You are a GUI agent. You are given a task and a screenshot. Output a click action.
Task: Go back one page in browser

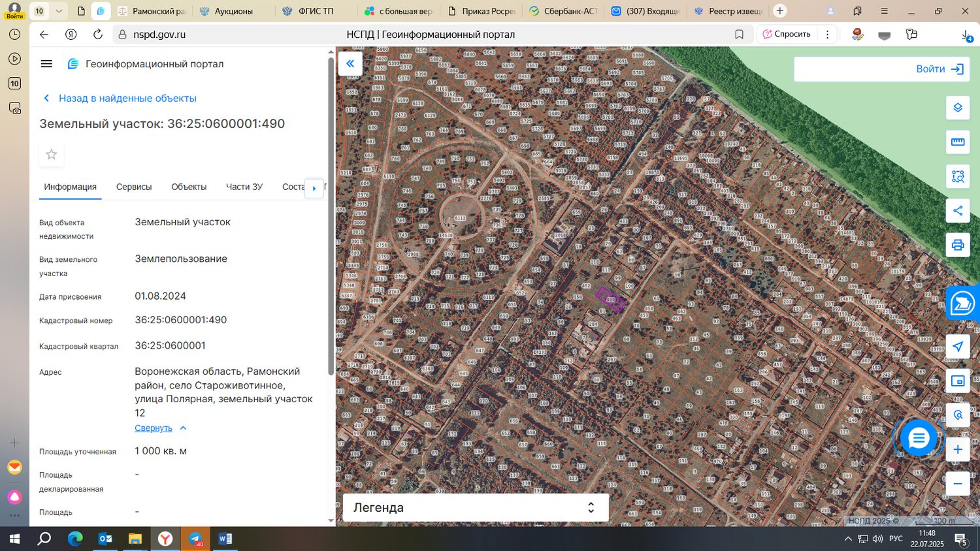[44, 35]
